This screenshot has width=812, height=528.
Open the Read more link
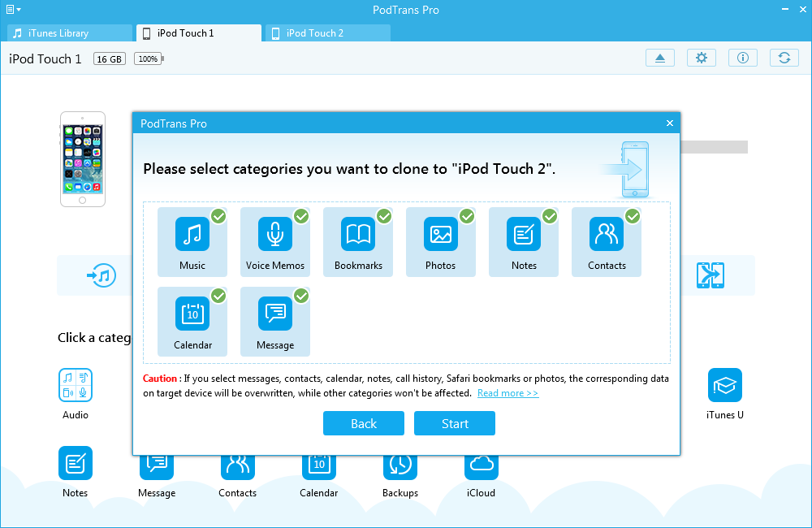click(x=508, y=393)
